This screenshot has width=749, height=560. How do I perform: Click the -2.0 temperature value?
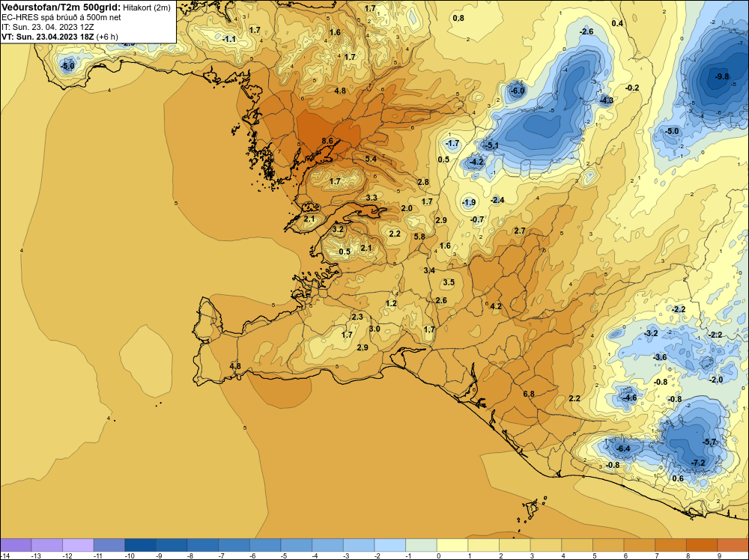click(x=716, y=380)
